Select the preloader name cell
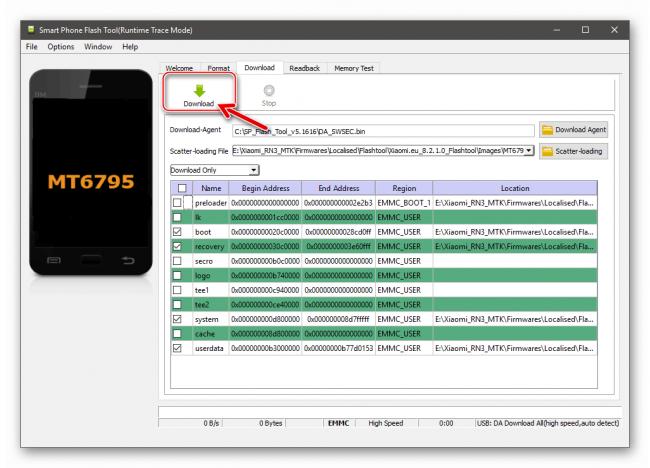The image size is (650, 468). (x=211, y=203)
